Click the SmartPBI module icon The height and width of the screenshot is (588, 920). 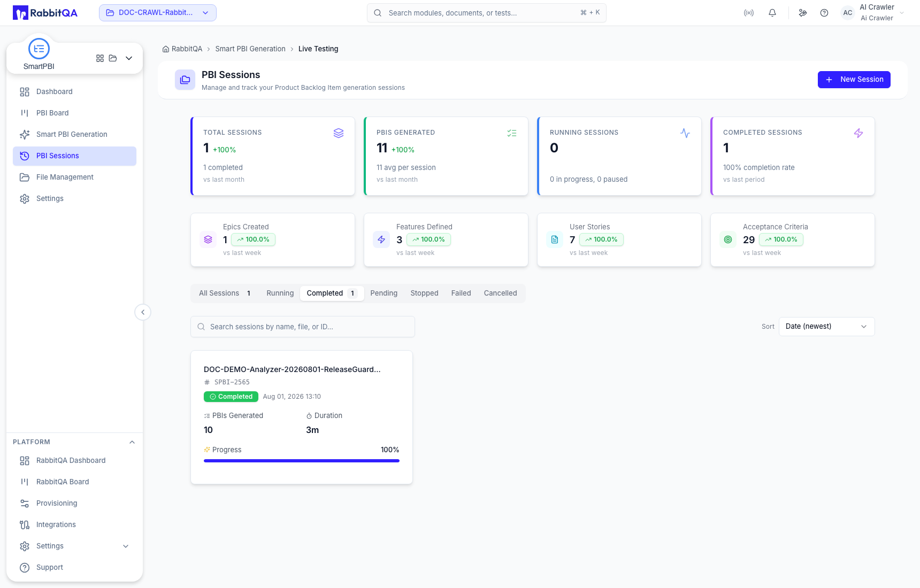(39, 49)
